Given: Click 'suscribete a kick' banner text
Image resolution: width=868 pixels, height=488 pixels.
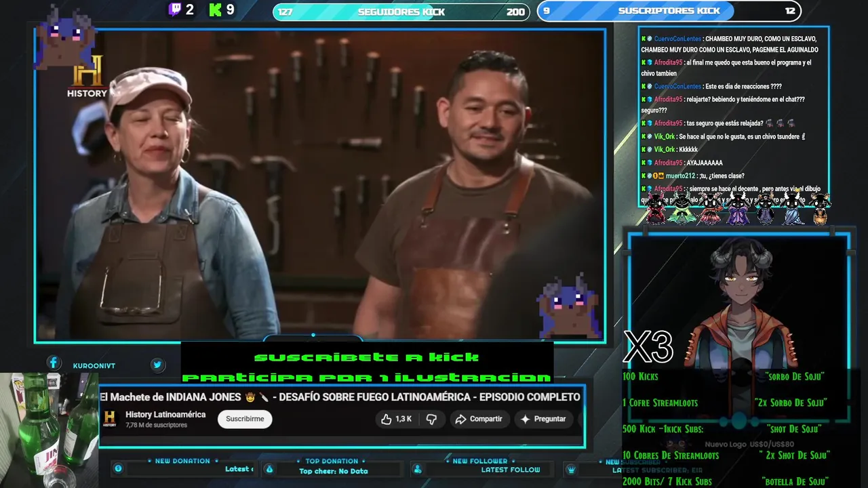Looking at the screenshot, I should click(x=367, y=357).
